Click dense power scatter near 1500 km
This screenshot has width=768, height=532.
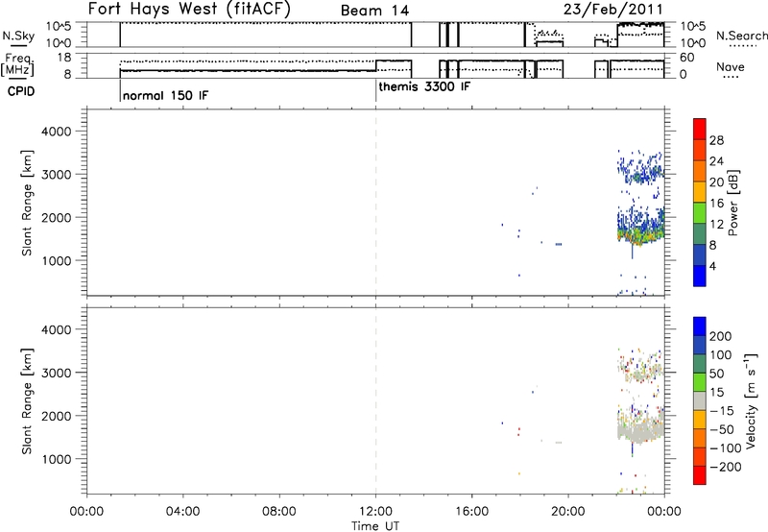pyautogui.click(x=639, y=235)
